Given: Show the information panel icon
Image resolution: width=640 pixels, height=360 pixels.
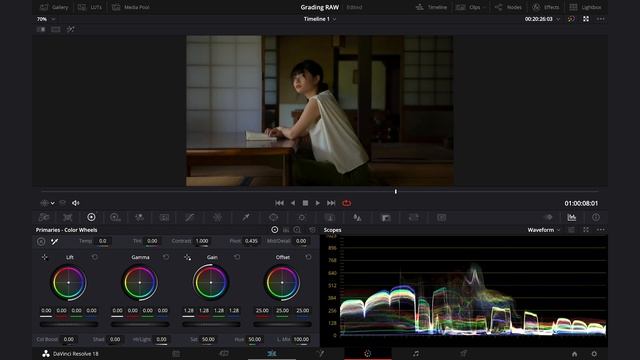Looking at the screenshot, I should pos(596,218).
